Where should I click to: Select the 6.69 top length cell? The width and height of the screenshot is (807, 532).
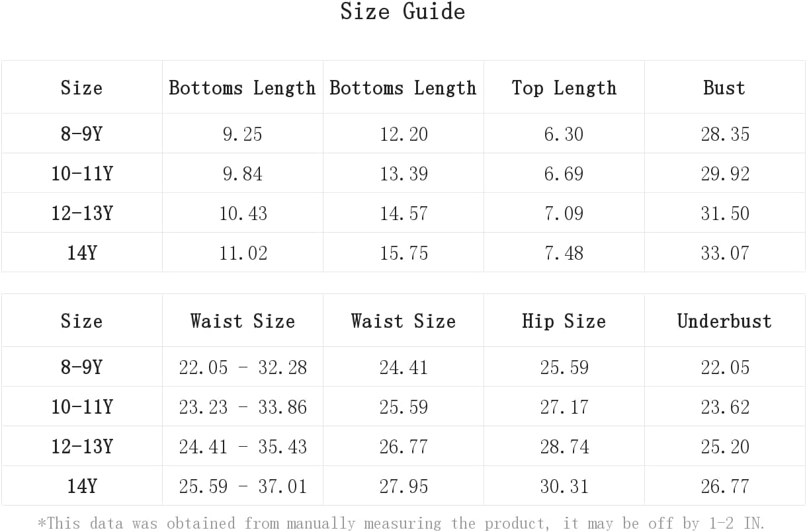564,174
